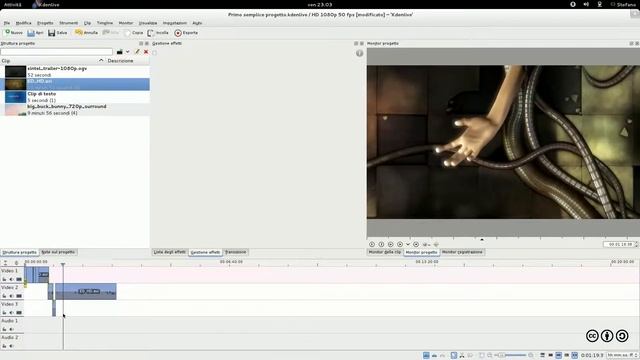
Task: Click the second round monitor playback button
Action: (381, 244)
